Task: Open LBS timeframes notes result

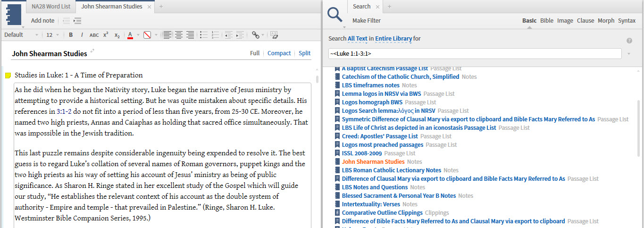Action: tap(371, 85)
